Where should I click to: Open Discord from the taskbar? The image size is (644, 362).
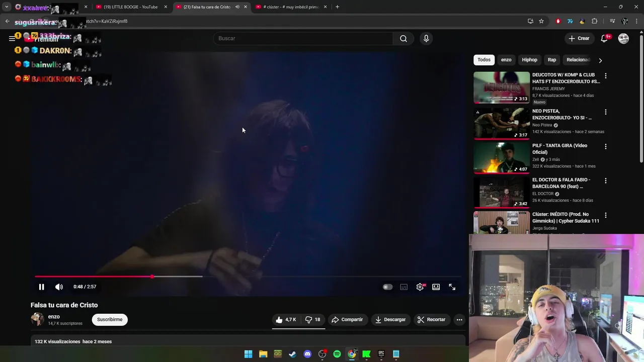point(307,354)
